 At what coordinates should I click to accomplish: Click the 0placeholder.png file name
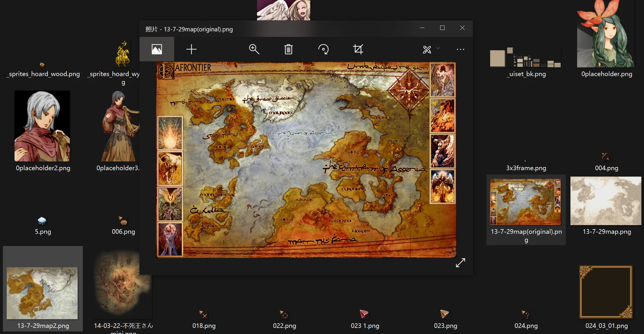607,74
